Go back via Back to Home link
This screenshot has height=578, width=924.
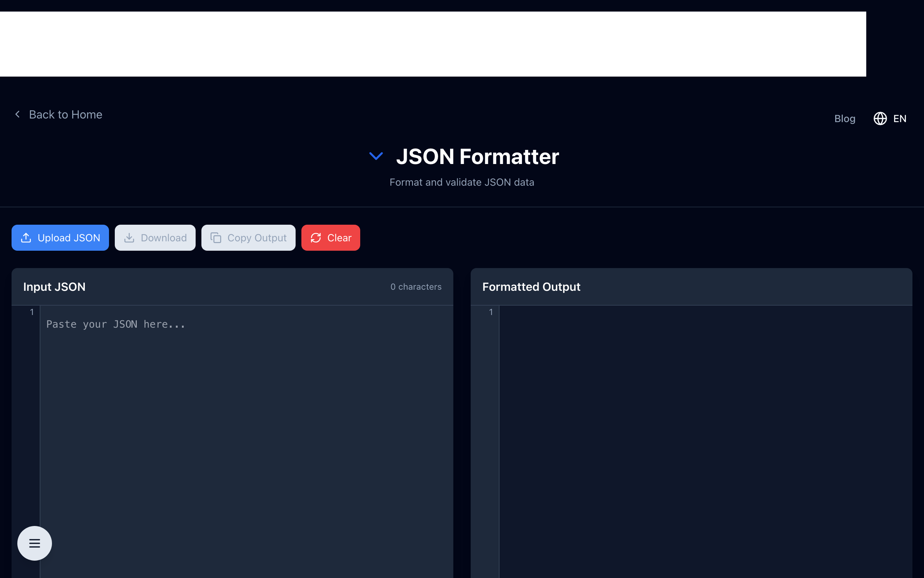58,114
